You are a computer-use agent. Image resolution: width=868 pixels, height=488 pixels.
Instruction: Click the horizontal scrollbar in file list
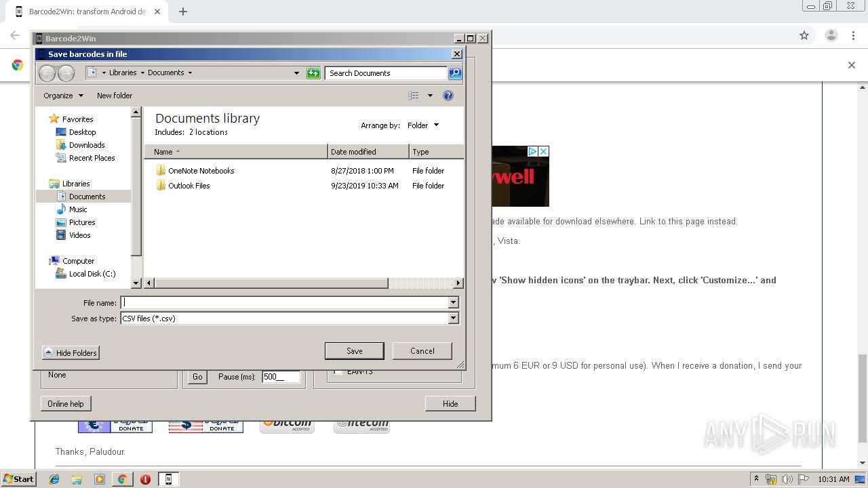[x=271, y=283]
